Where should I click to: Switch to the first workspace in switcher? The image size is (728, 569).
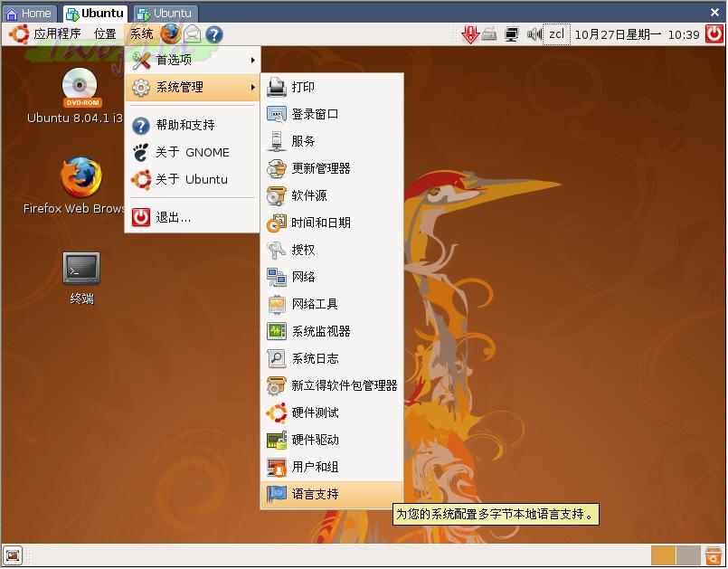(x=664, y=555)
